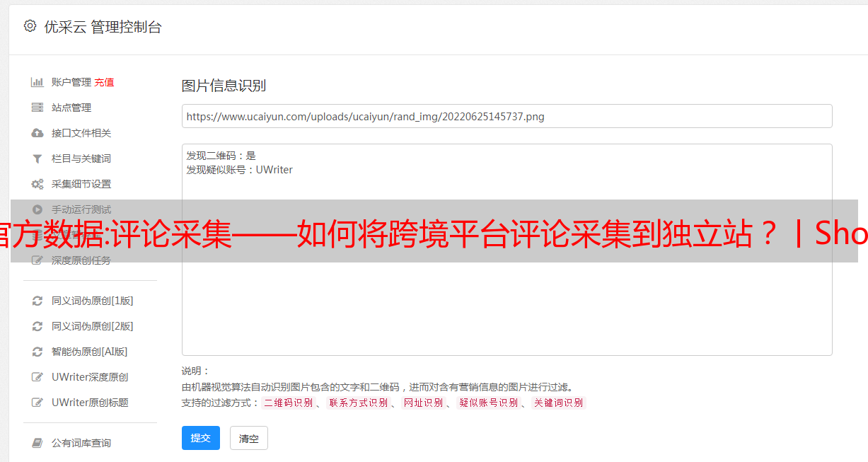Click the bar chart icon for 账户管理
868x462 pixels.
pos(37,82)
